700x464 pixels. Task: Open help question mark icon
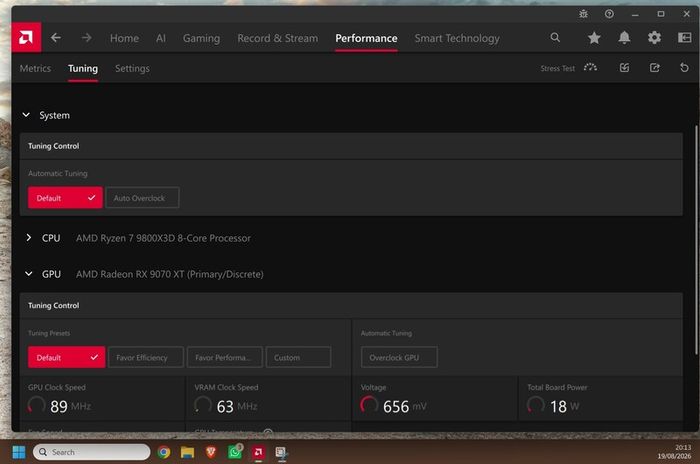click(609, 14)
